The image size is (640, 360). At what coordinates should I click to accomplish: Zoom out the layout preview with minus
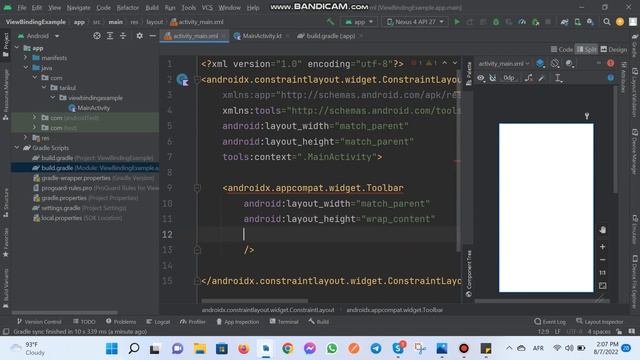602,260
